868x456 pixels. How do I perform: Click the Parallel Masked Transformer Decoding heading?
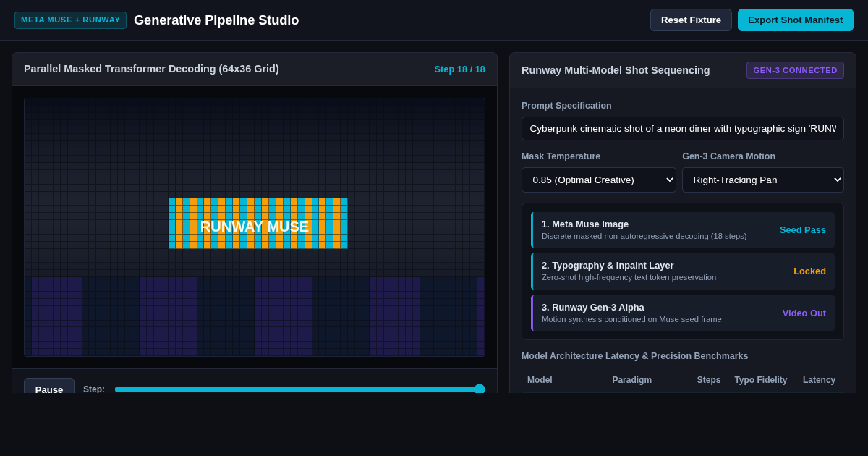point(151,69)
